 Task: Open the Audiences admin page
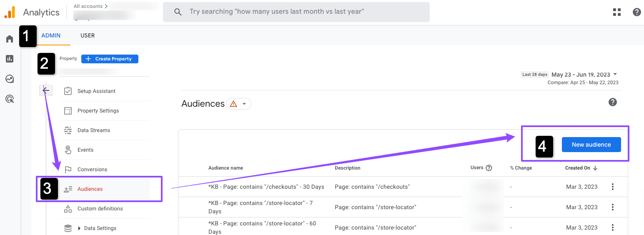[90, 189]
